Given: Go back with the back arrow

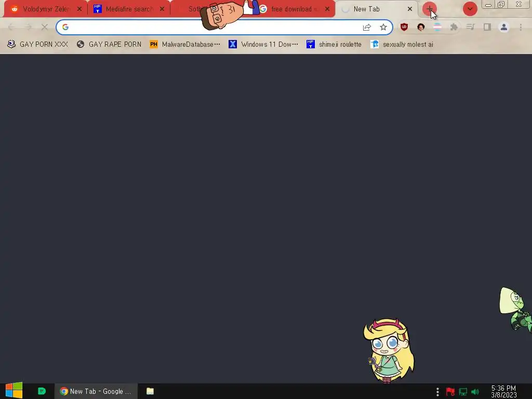Looking at the screenshot, I should pos(11,27).
